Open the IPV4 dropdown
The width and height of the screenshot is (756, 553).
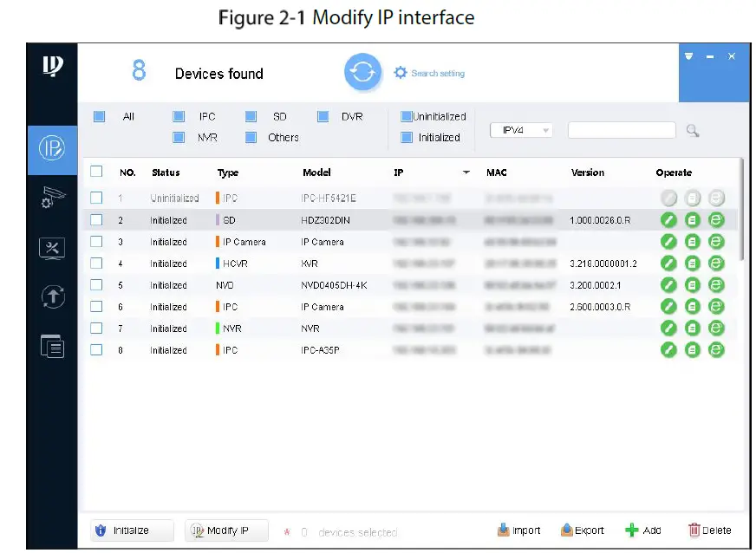pyautogui.click(x=521, y=130)
